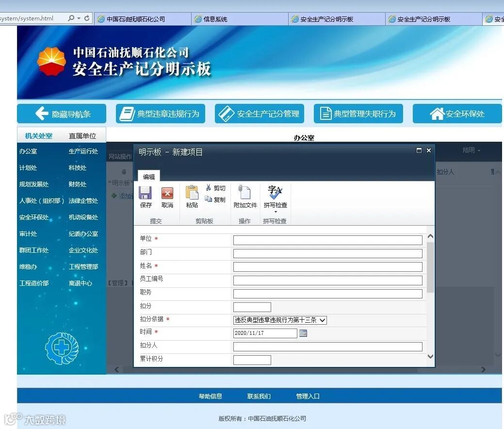Click the form scrollbar up arrow
The image size is (504, 429).
click(x=430, y=236)
